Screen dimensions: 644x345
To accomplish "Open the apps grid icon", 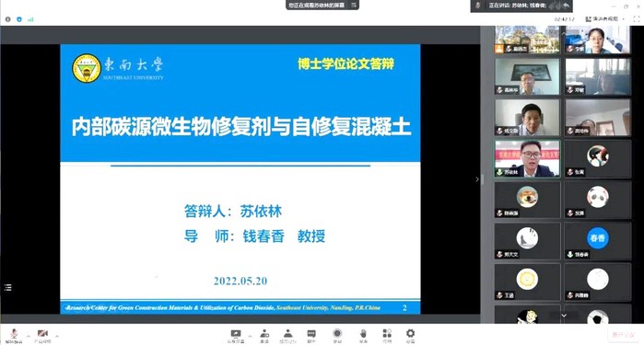I will pos(387,336).
